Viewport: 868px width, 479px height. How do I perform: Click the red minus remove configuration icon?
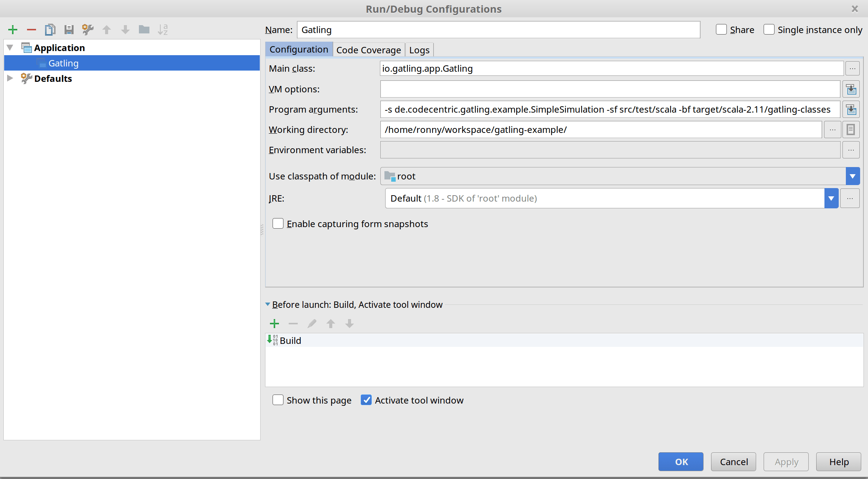pyautogui.click(x=32, y=30)
